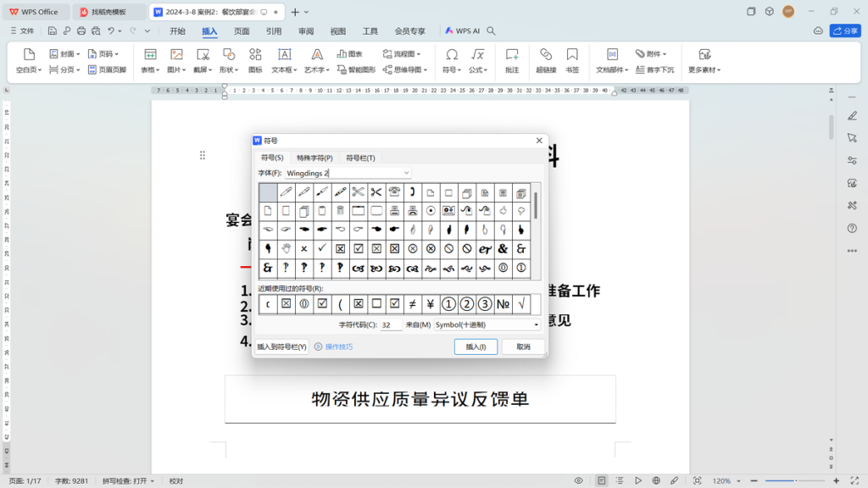Click the 插入 insert button
The width and height of the screenshot is (868, 488).
[476, 347]
